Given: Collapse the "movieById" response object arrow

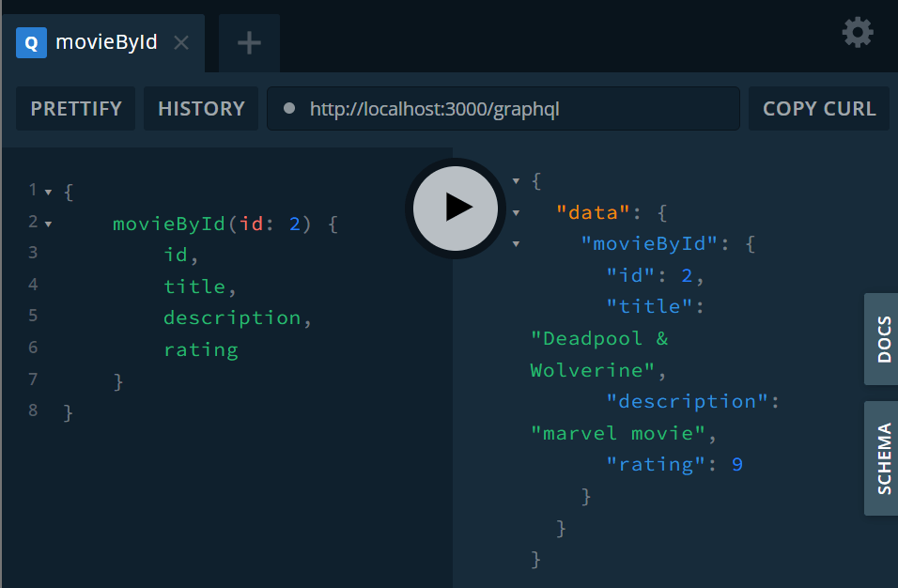Looking at the screenshot, I should (x=516, y=244).
